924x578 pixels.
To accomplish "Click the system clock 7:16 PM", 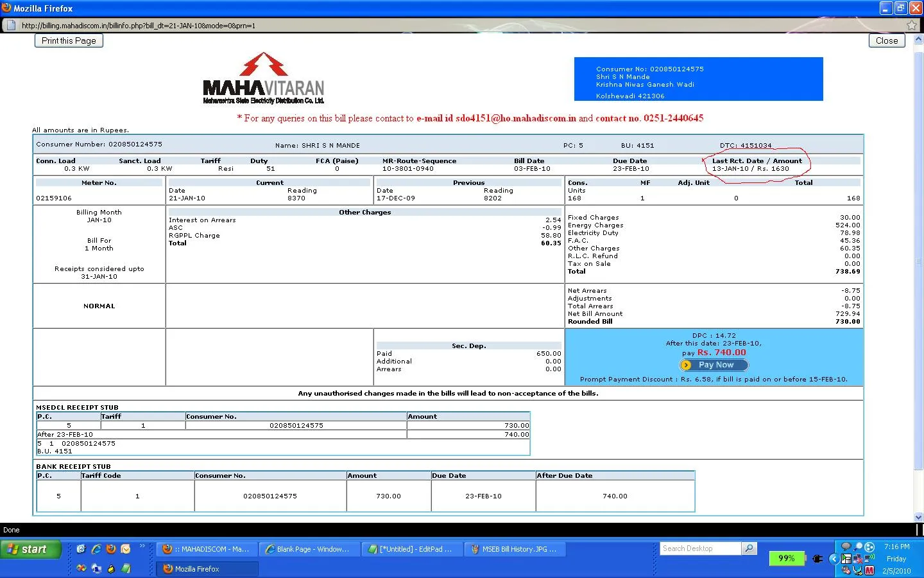I will tap(896, 547).
